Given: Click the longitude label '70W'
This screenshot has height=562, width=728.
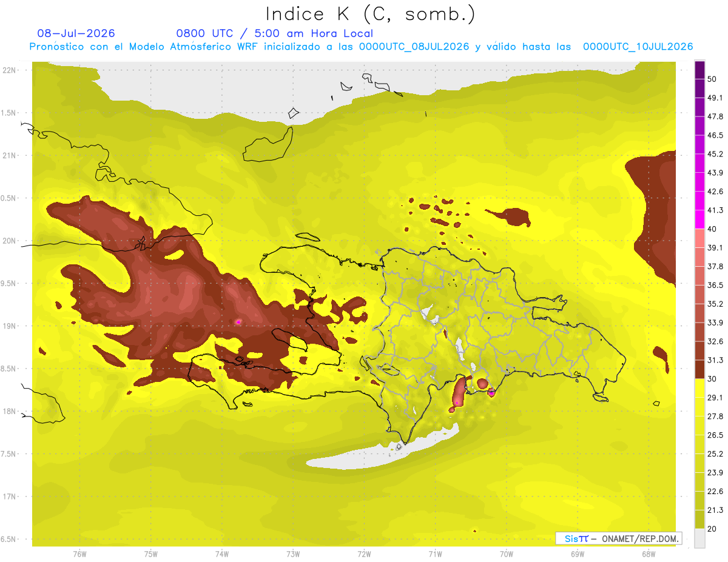Looking at the screenshot, I should click(x=507, y=554).
